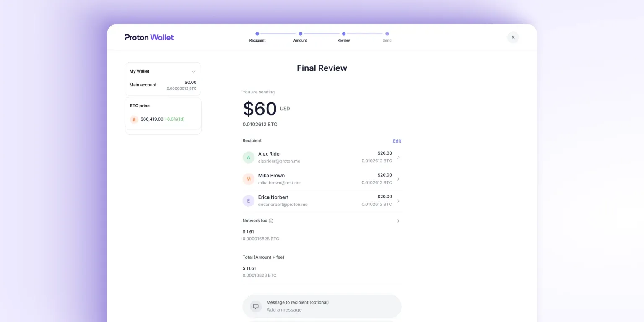The image size is (644, 322).
Task: Click the message bubble icon
Action: pos(256,306)
